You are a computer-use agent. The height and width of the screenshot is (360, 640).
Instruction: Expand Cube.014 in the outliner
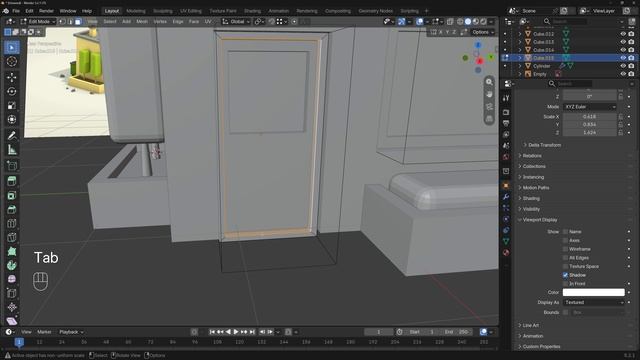(520, 50)
